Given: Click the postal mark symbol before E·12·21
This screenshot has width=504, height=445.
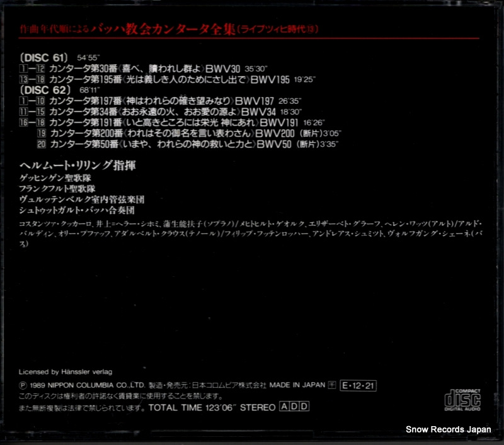Looking at the screenshot, I should tap(332, 385).
